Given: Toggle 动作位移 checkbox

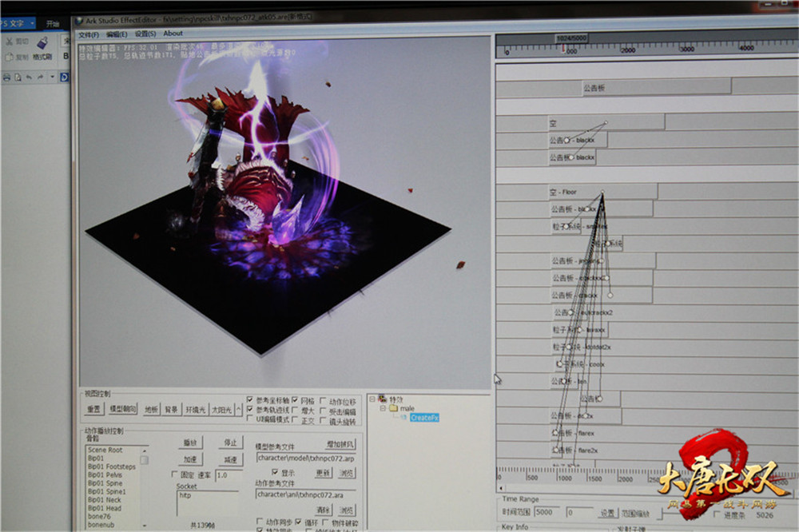Looking at the screenshot, I should click(323, 402).
